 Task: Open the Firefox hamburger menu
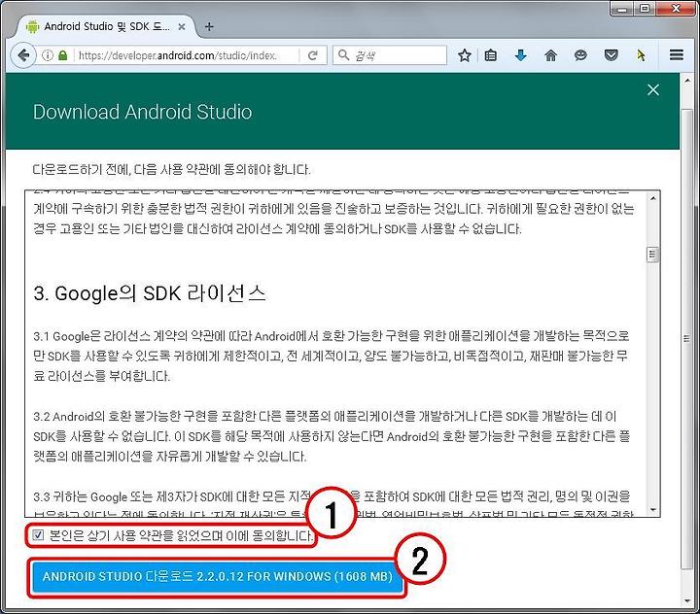click(677, 54)
